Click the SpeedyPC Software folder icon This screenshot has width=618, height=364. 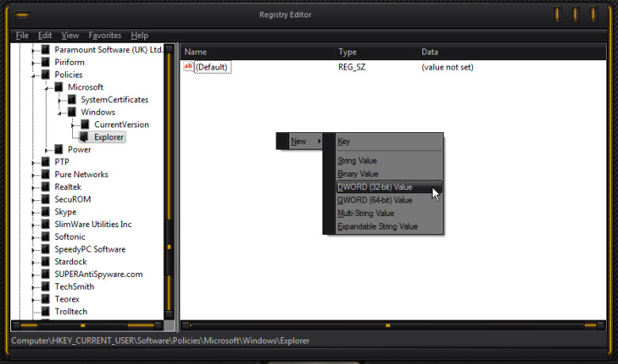[46, 249]
